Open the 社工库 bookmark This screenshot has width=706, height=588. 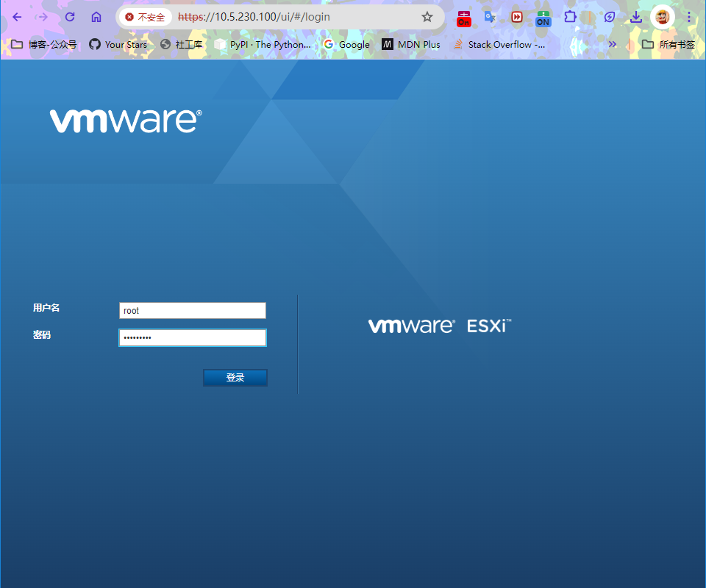pos(182,45)
